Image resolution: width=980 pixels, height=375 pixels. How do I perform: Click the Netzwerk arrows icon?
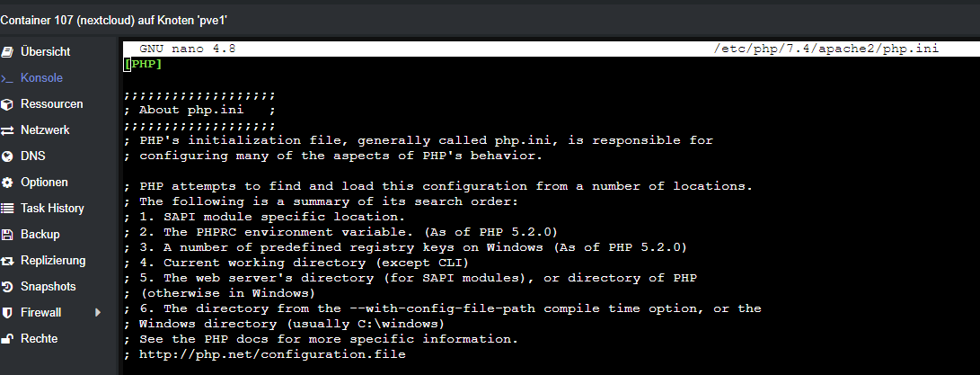(x=7, y=130)
